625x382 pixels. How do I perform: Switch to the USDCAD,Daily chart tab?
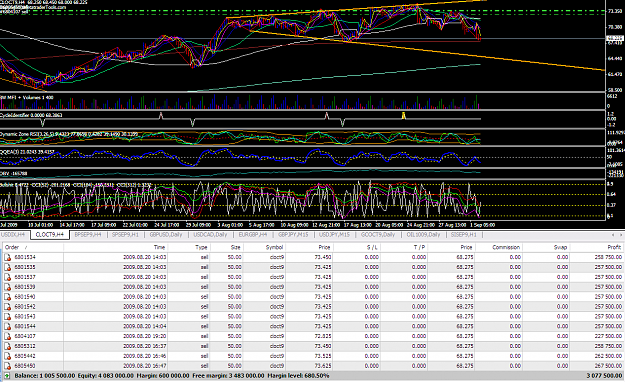coord(210,235)
